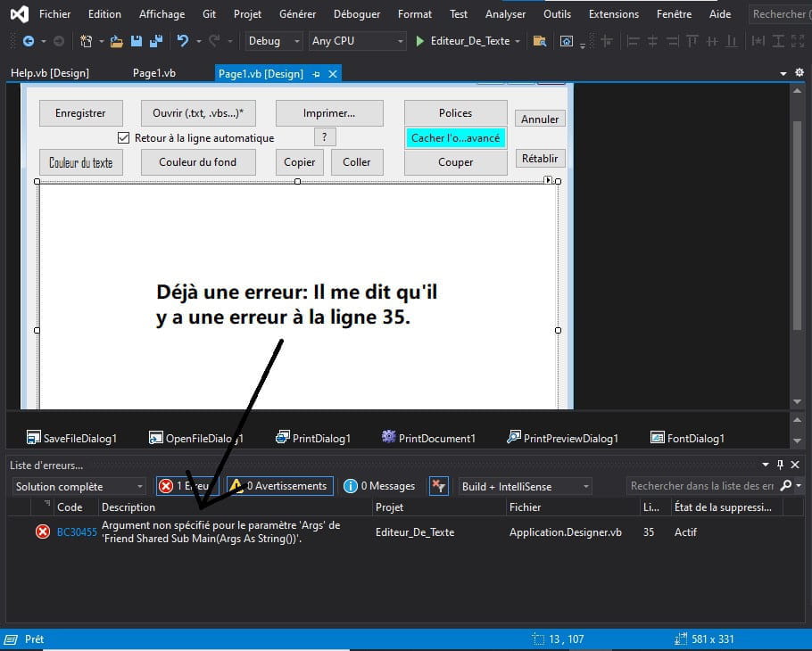This screenshot has width=812, height=651.
Task: Switch to the Help.vb [Design] tab
Action: click(50, 73)
